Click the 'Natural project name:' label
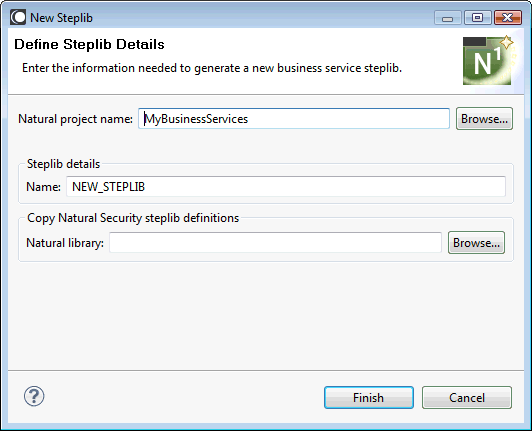 [x=75, y=119]
